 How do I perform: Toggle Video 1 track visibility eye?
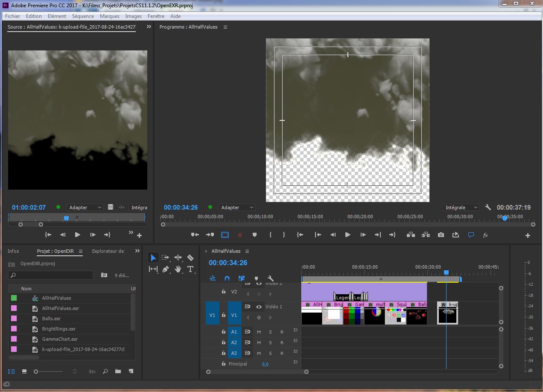pos(259,307)
